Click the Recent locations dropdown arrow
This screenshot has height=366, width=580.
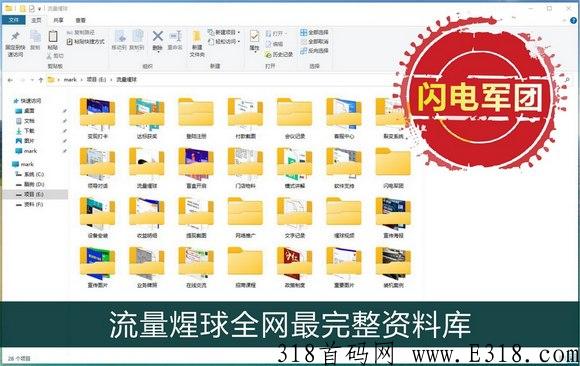point(33,80)
